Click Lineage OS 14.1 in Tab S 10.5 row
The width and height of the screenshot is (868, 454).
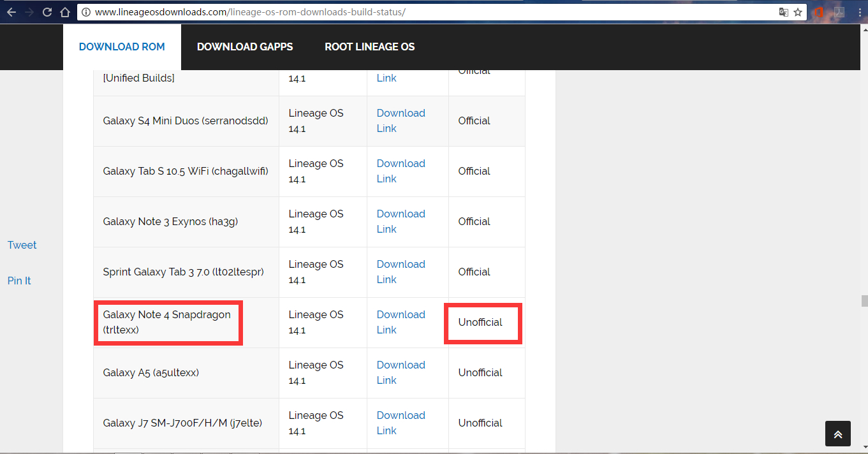click(316, 171)
